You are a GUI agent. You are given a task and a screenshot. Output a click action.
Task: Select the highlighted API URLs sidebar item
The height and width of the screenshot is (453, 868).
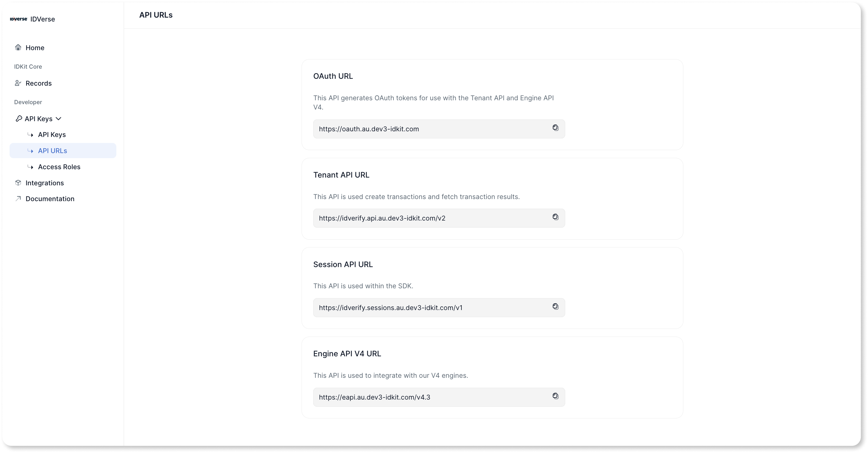[52, 150]
